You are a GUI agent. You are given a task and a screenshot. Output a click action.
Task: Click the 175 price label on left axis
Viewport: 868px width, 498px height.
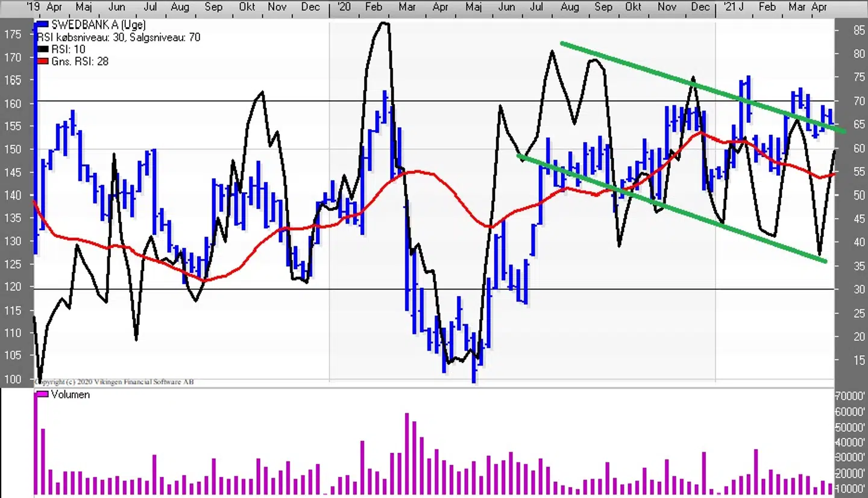[11, 34]
